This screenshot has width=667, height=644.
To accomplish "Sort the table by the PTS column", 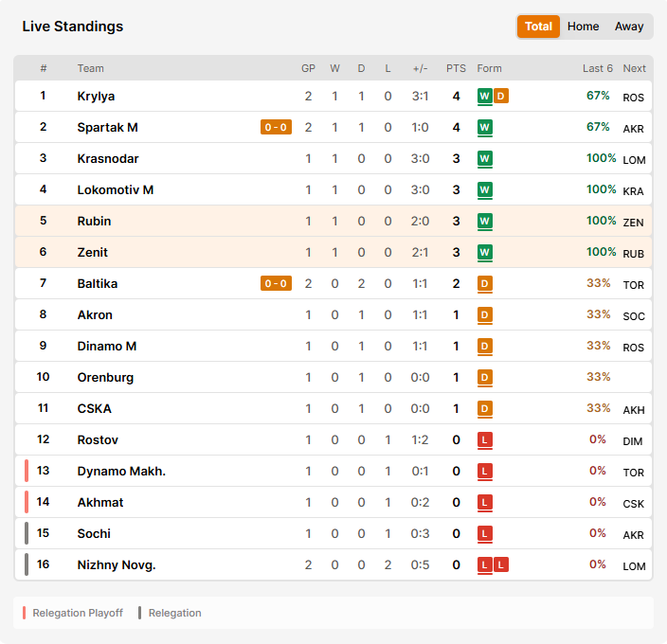I will pos(456,68).
